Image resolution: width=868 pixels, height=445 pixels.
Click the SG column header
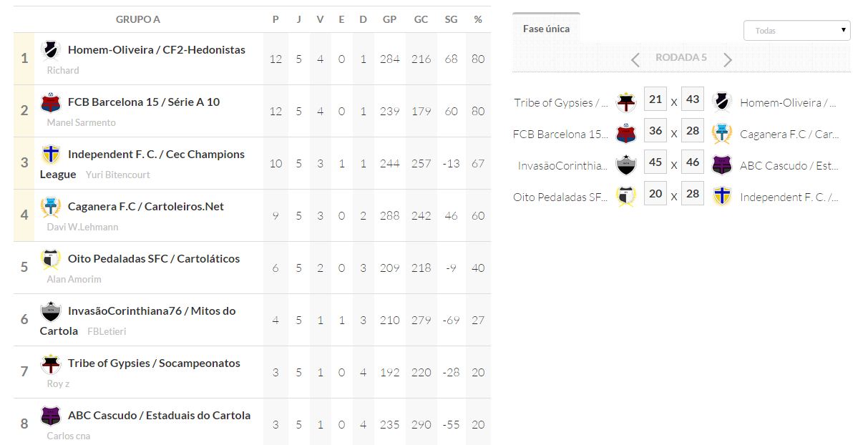[x=451, y=19]
